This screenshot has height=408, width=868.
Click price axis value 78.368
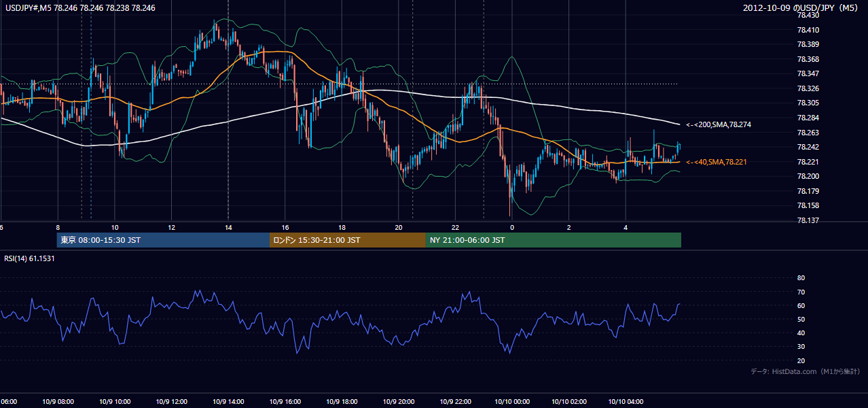tap(809, 59)
